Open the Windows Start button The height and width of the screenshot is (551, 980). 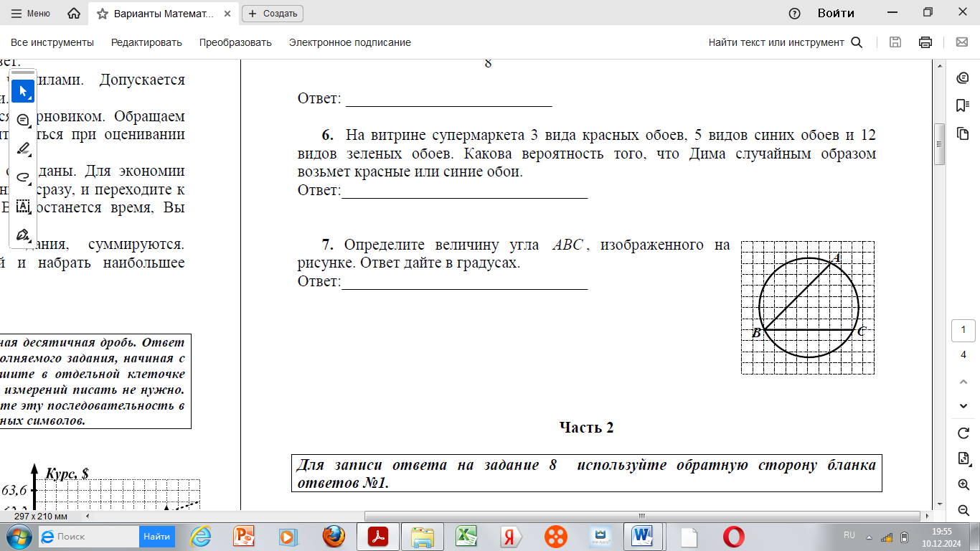[x=18, y=536]
